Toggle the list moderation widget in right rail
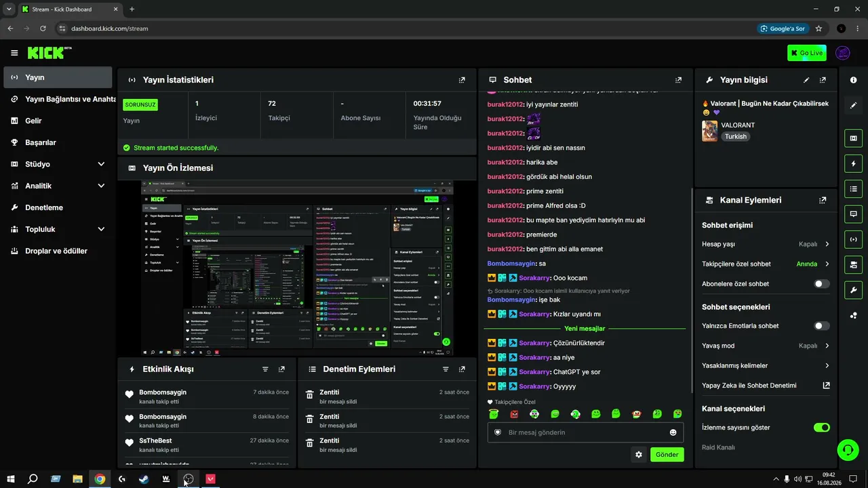 (853, 188)
